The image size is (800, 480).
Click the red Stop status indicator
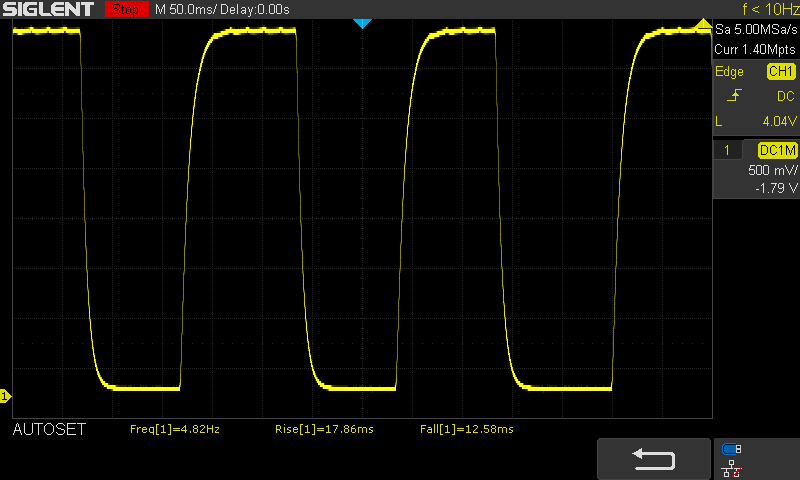pos(127,9)
